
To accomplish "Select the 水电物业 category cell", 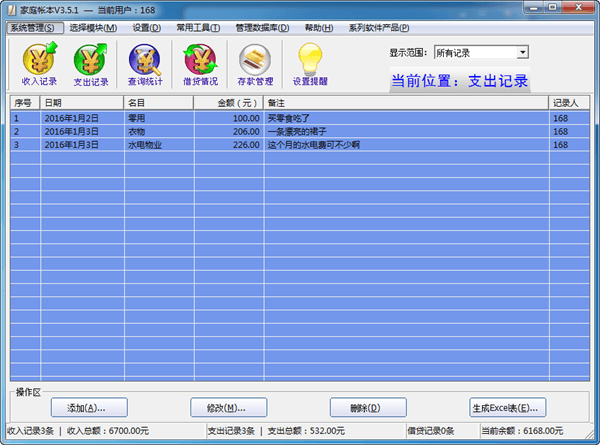I will coord(159,145).
